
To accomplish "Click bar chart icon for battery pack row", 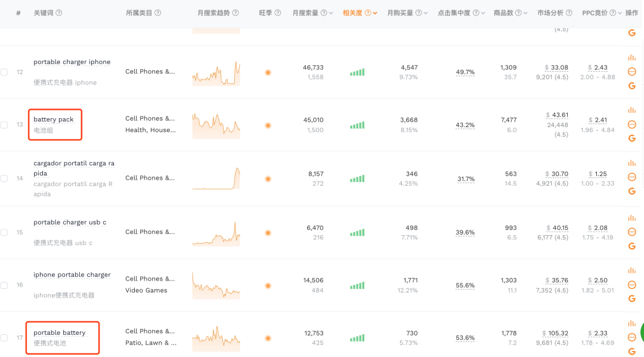I will pyautogui.click(x=631, y=110).
